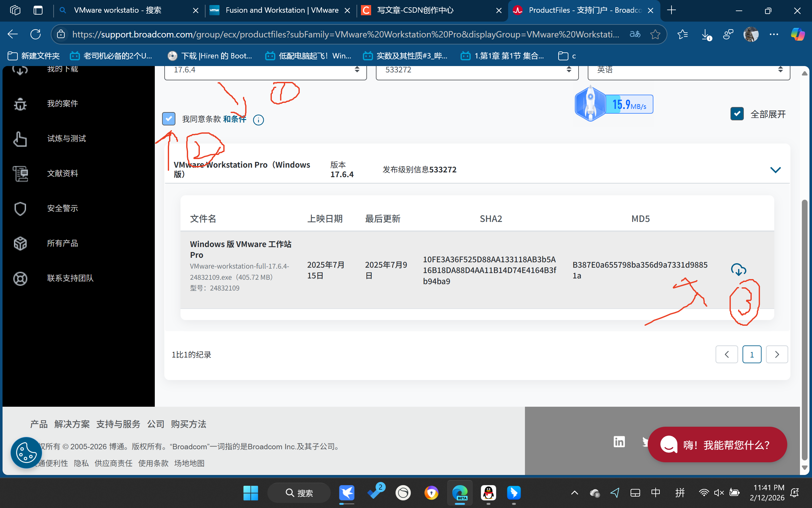Click the browser back arrow
Viewport: 812px width, 508px height.
pos(13,34)
